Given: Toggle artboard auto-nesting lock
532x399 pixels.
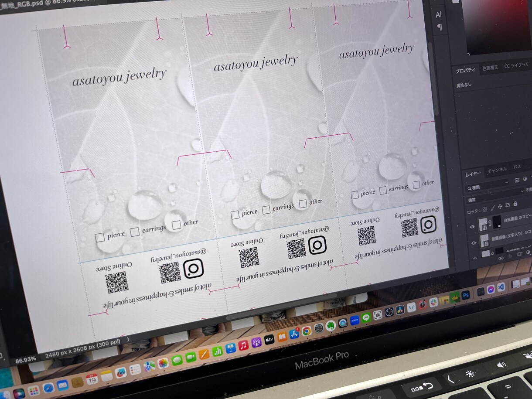Looking at the screenshot, I should click(508, 205).
